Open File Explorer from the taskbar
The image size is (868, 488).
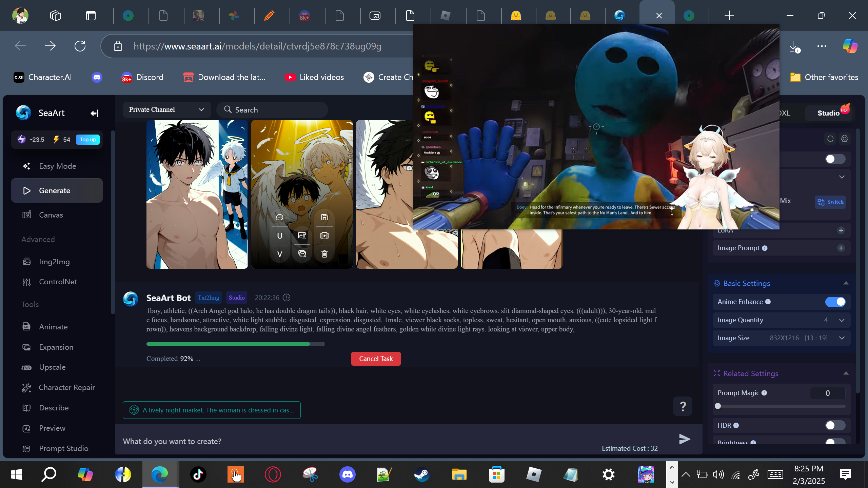459,474
